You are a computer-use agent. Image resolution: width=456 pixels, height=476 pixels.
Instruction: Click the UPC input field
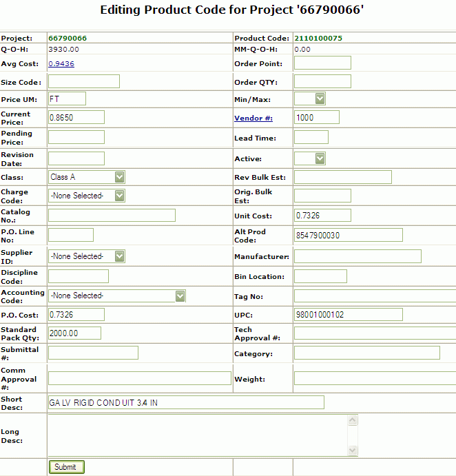[348, 315]
